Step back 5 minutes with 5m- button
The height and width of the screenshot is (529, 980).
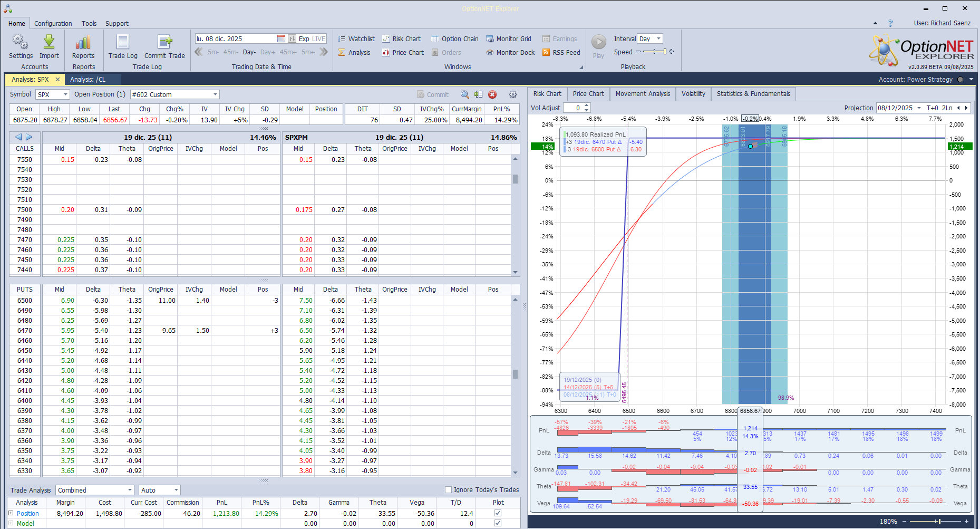(213, 52)
